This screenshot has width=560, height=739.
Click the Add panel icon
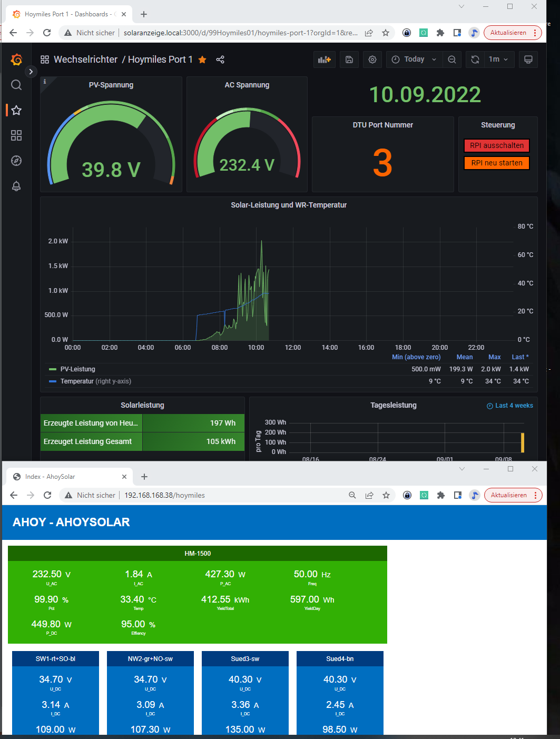coord(325,60)
